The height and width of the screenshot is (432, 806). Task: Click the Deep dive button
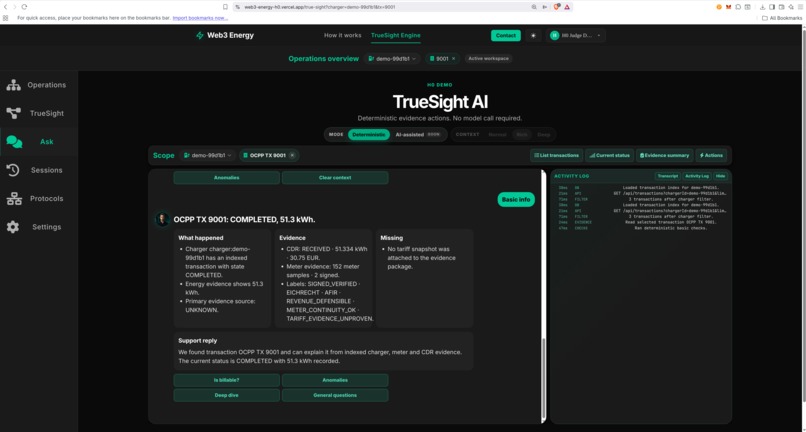click(227, 395)
